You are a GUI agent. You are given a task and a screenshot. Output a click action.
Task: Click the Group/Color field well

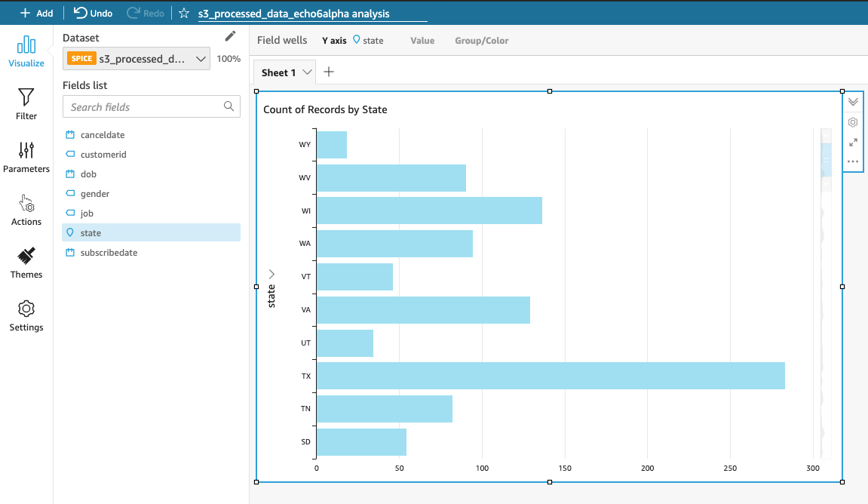pos(482,41)
